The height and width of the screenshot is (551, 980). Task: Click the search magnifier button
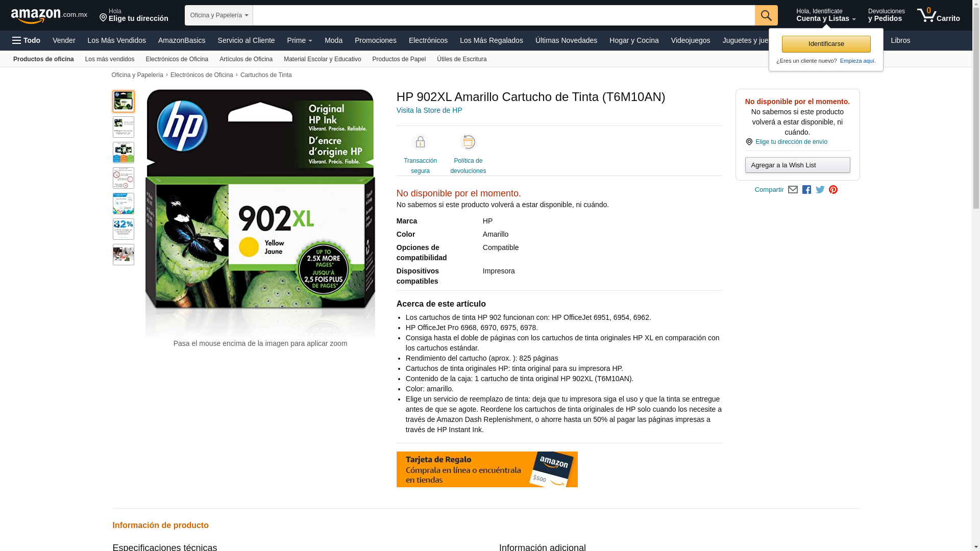[x=766, y=15]
